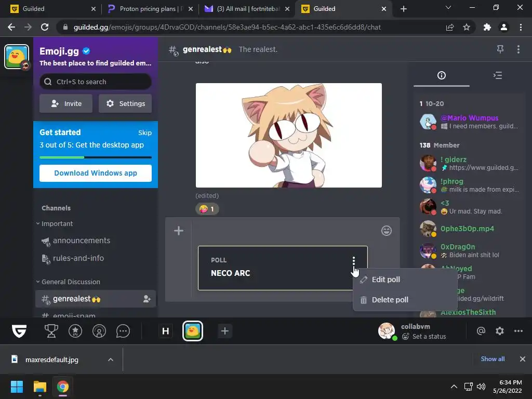This screenshot has height=399, width=532.
Task: Switch to the Proton pricing plans tab
Action: 150,9
